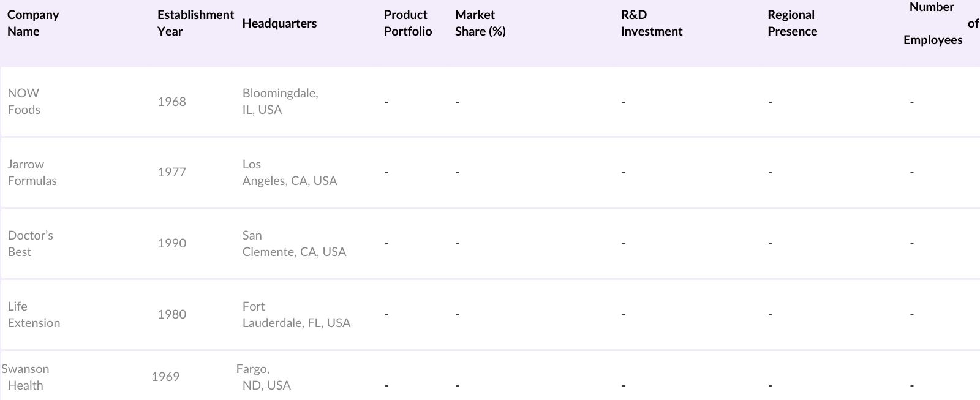Viewport: 980px width, 400px height.
Task: Select the Jarrow Formulas company cell
Action: pos(32,173)
